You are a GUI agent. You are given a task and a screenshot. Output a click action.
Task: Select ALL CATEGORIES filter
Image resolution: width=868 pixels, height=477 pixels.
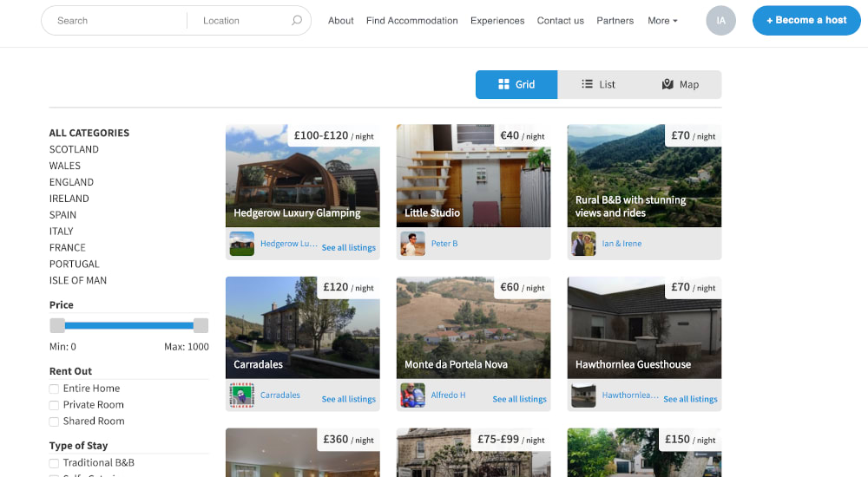[x=89, y=133]
